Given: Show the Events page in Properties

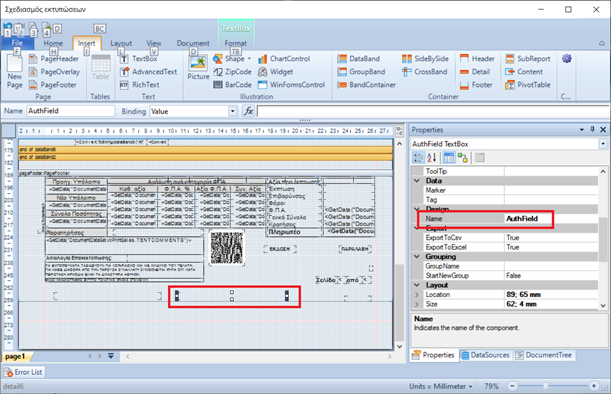Looking at the screenshot, I should tap(463, 158).
